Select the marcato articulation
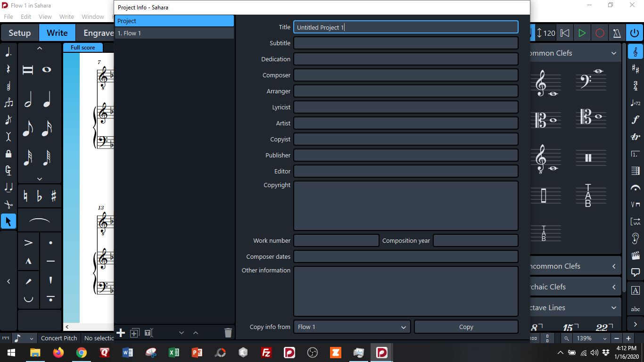Image resolution: width=644 pixels, height=362 pixels. coord(28,261)
